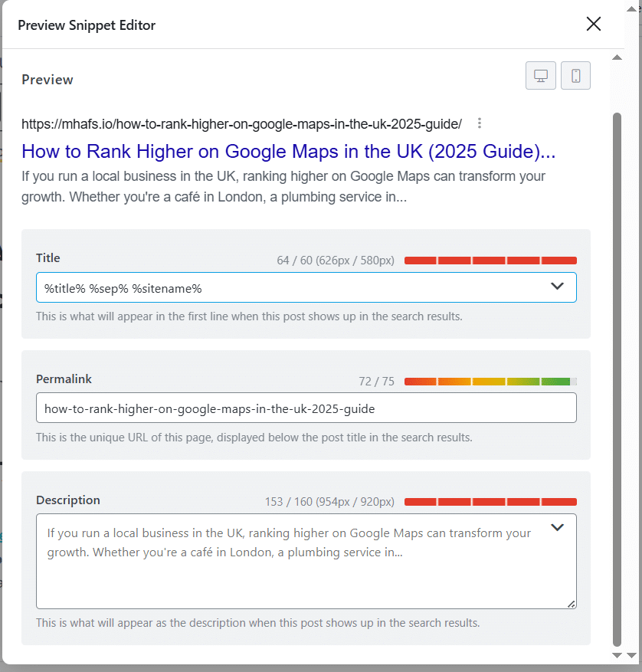
Task: Switch to mobile preview mode
Action: [576, 76]
